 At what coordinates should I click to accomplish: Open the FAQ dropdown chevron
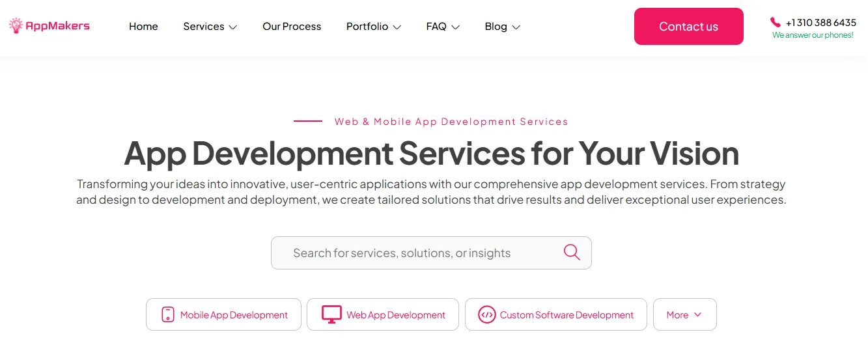pos(456,27)
